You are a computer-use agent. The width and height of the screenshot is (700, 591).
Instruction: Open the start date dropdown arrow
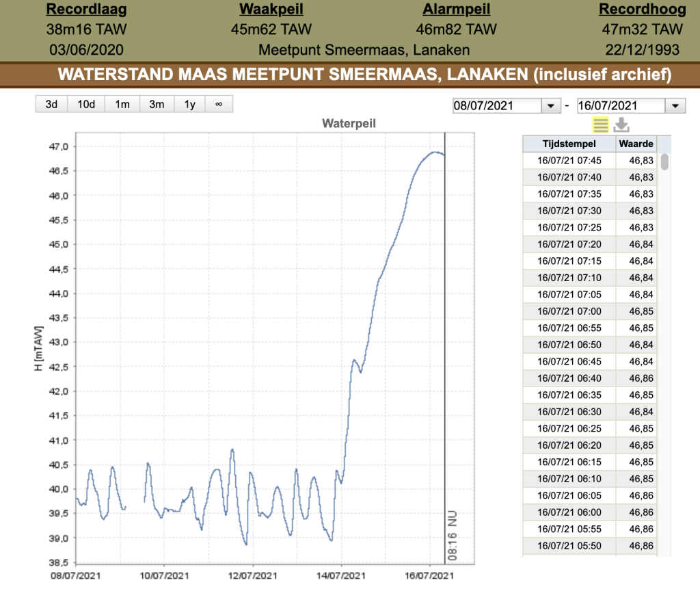[551, 106]
